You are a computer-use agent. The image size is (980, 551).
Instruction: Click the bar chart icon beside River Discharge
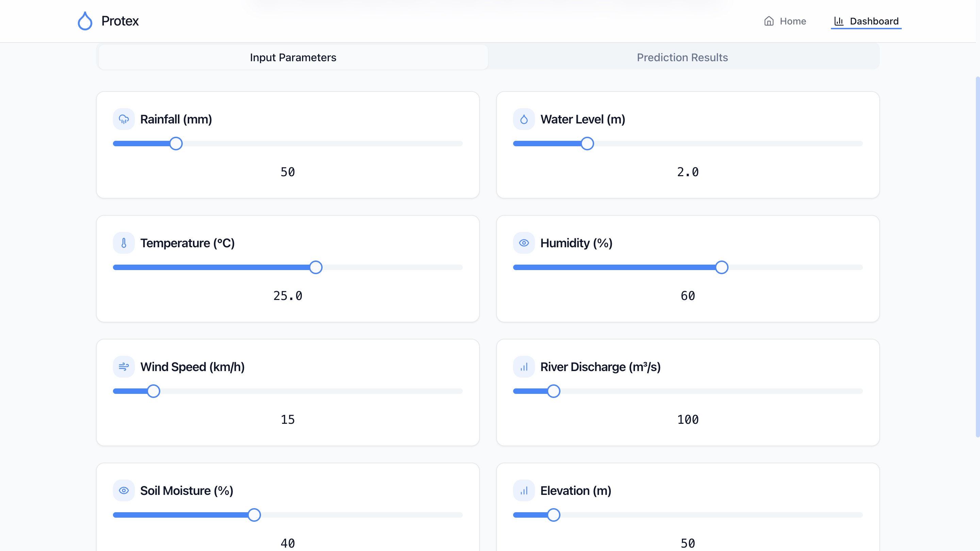pyautogui.click(x=524, y=367)
